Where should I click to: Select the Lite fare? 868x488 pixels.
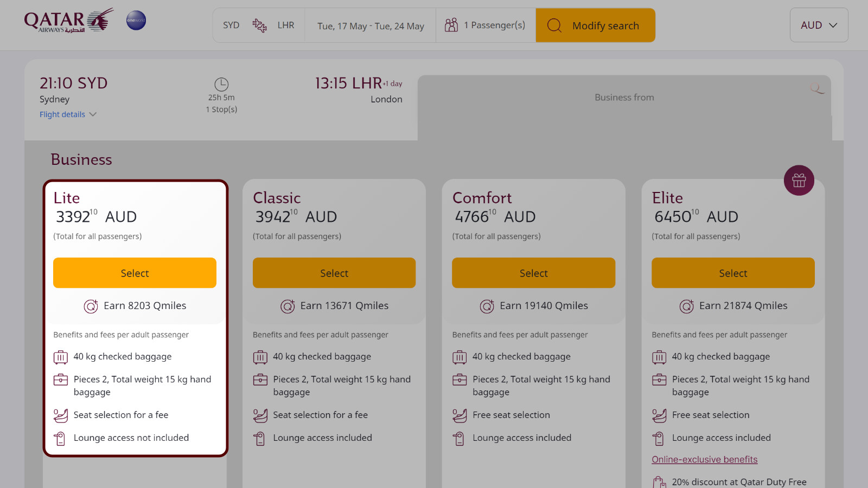135,273
